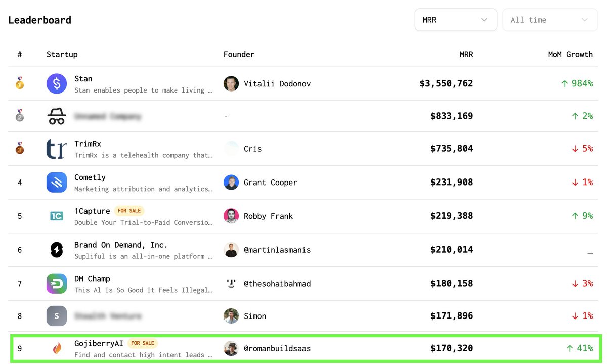Click the Founder column header

pyautogui.click(x=239, y=54)
